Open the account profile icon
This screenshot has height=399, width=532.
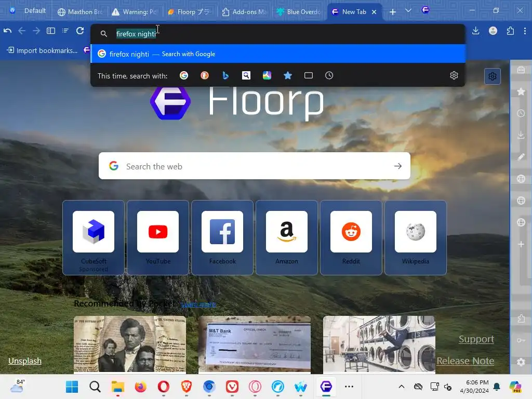coord(493,31)
